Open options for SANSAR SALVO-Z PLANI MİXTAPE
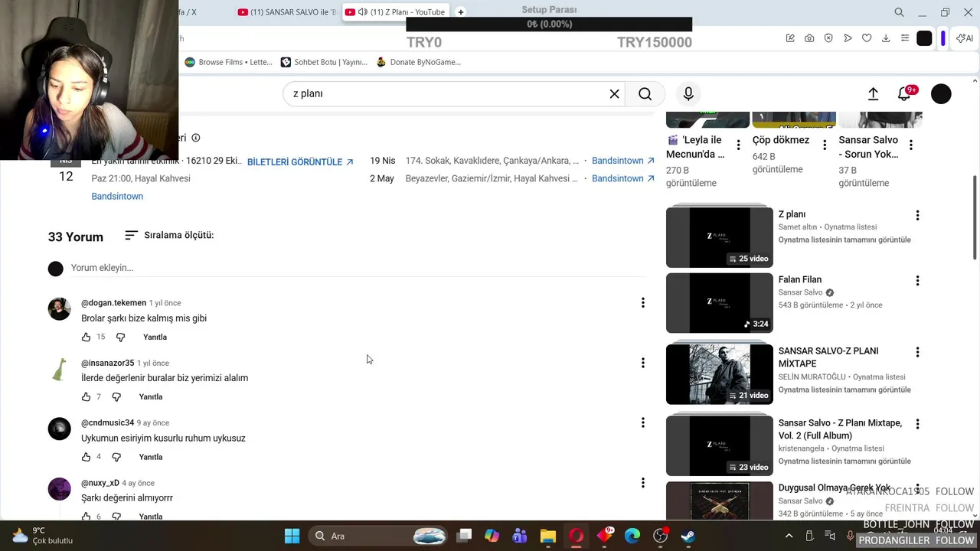The height and width of the screenshot is (551, 980). pyautogui.click(x=917, y=352)
